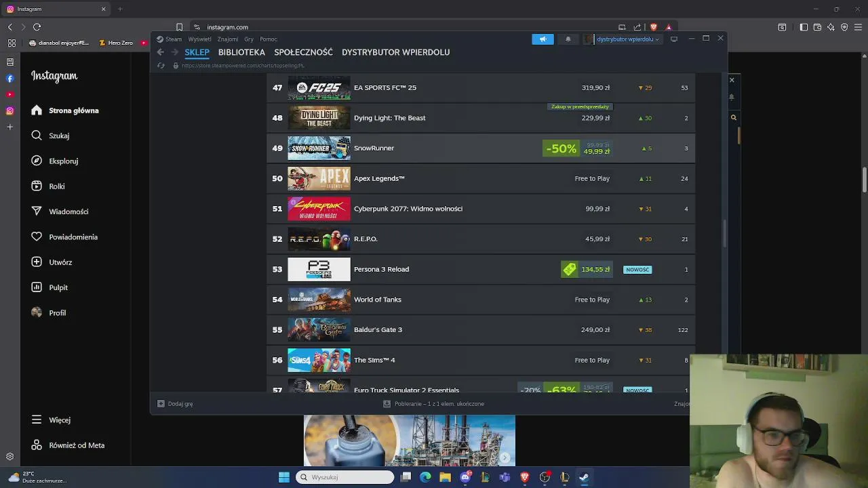Open the Pomoc menu in Steam

tap(269, 39)
